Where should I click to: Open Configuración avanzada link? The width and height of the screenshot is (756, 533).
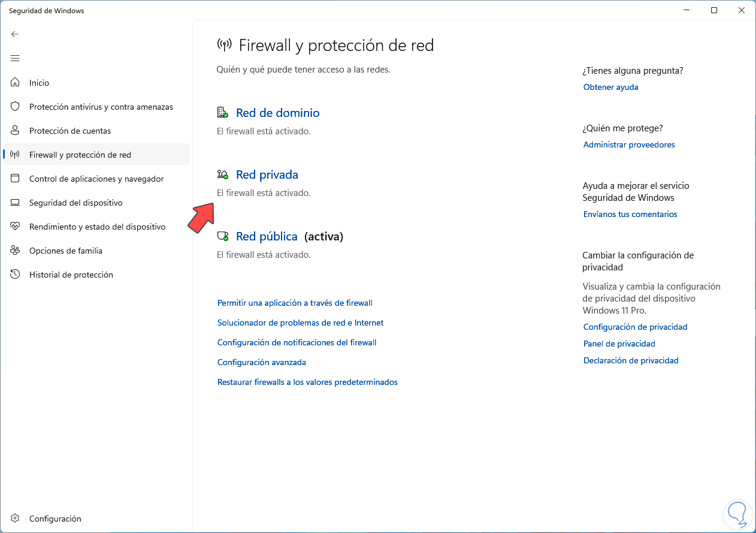[261, 362]
